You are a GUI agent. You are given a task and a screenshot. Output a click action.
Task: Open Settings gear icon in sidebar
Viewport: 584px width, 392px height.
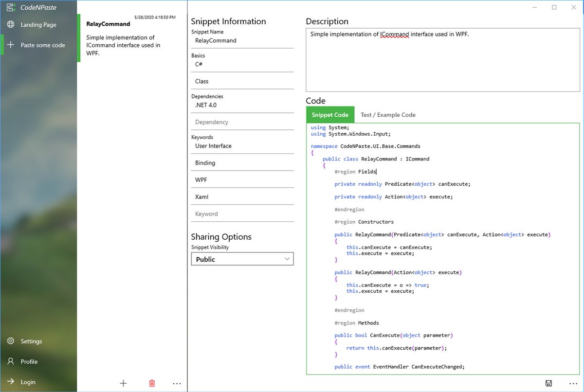[11, 341]
